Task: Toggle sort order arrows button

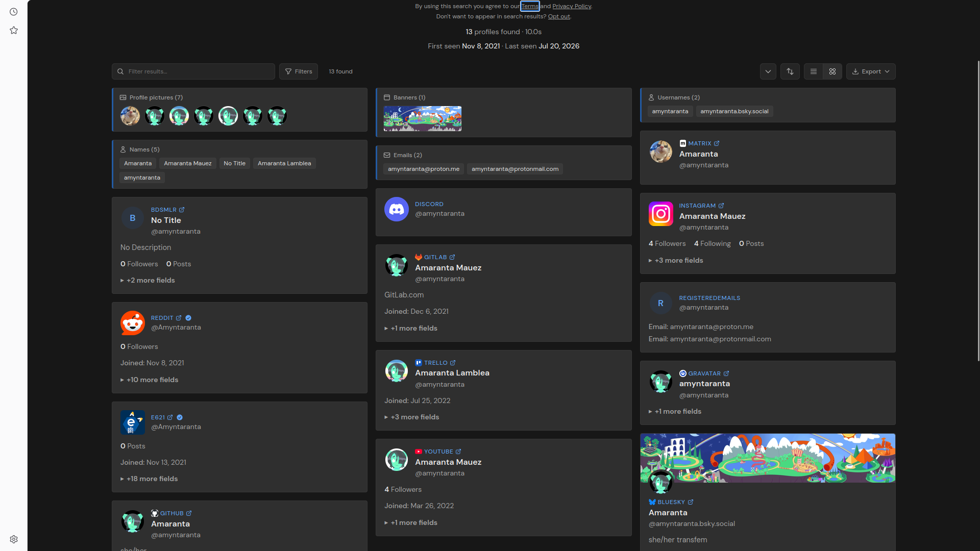Action: click(790, 71)
